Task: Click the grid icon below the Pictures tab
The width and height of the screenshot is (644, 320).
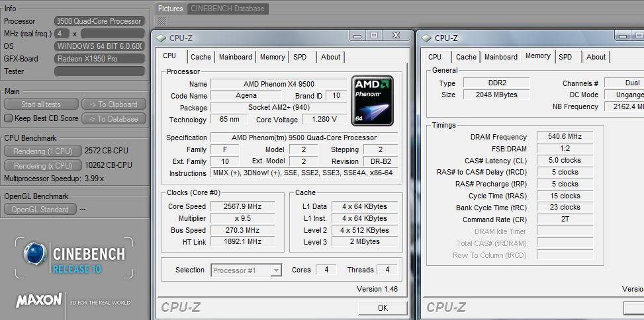Action: pos(162,21)
